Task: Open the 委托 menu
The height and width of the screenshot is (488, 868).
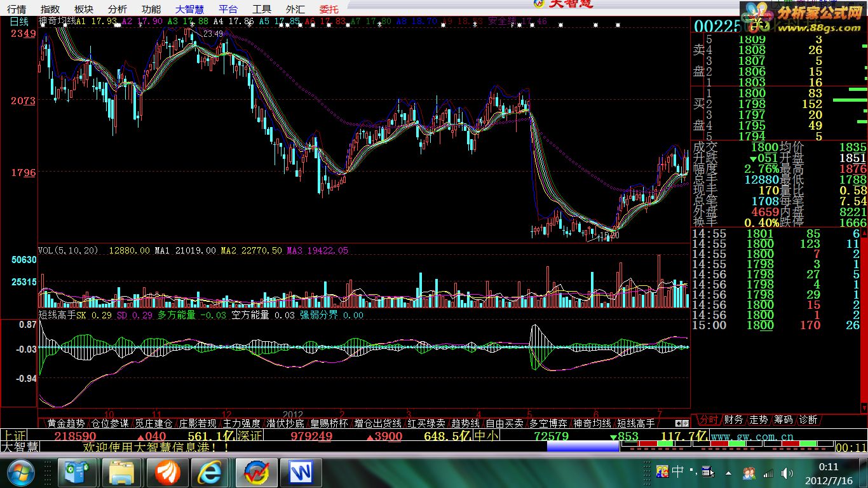Action: (329, 9)
